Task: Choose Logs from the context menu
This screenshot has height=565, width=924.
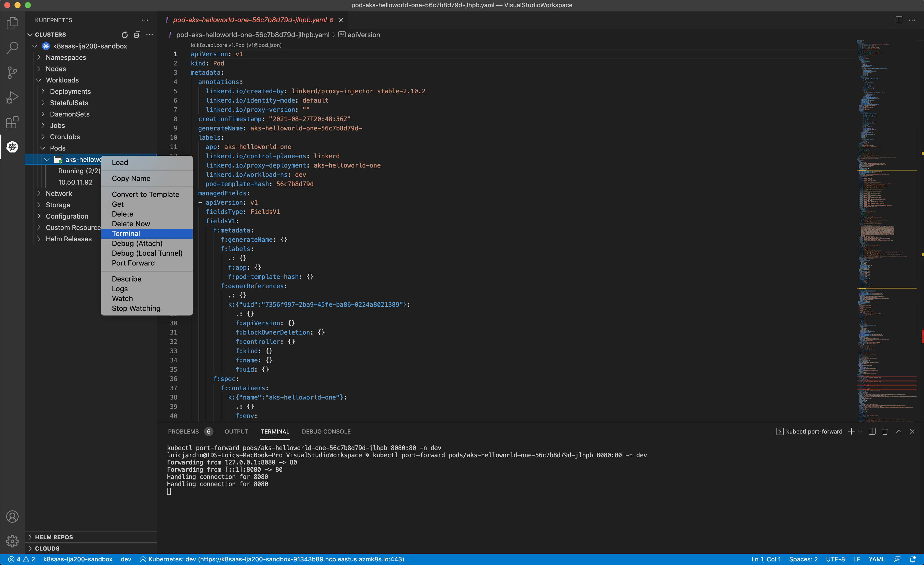Action: 147,289
